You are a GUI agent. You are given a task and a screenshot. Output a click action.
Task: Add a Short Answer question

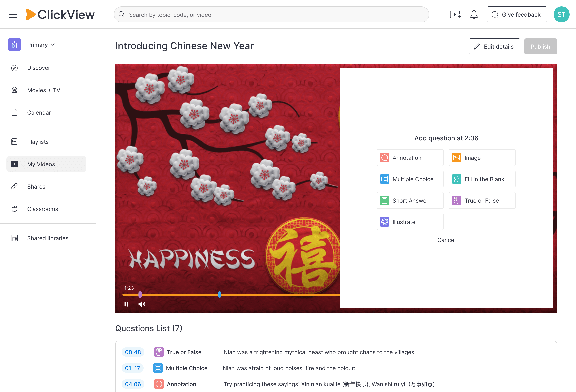pos(410,201)
